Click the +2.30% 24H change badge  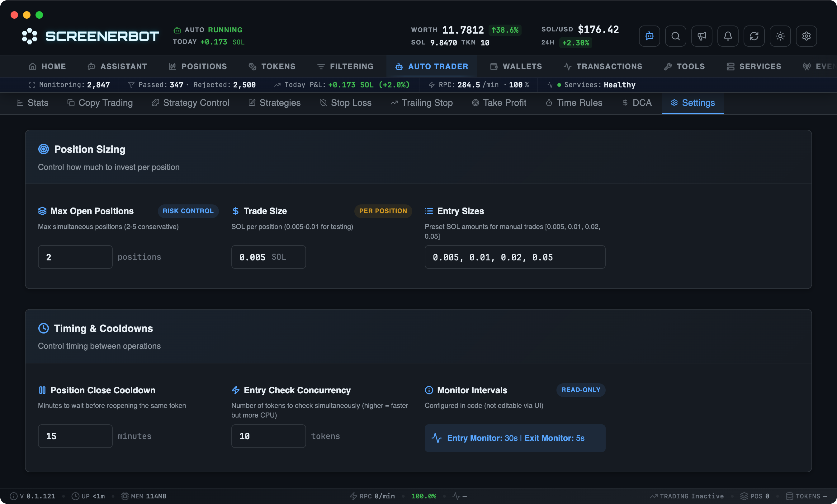tap(575, 43)
